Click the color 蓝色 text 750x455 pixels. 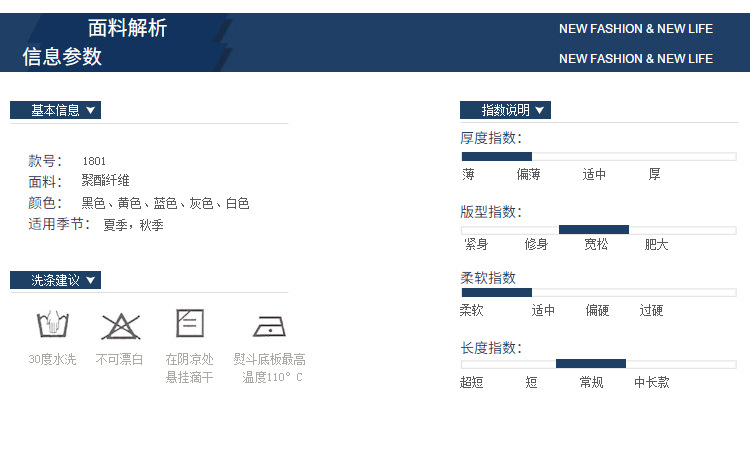[165, 203]
